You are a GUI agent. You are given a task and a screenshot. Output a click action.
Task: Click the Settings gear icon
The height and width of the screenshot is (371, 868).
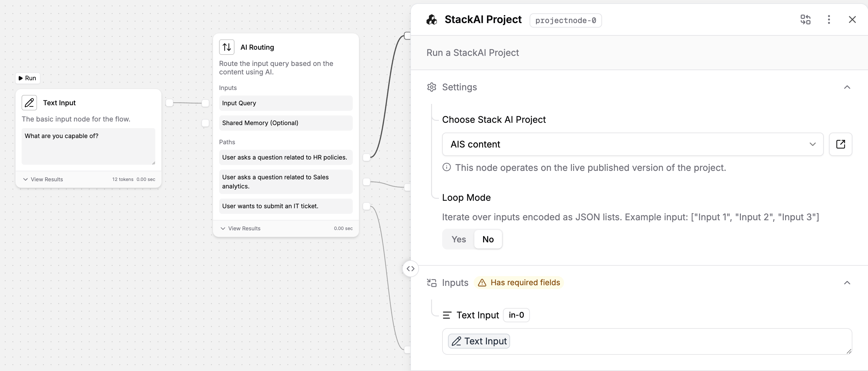click(431, 87)
